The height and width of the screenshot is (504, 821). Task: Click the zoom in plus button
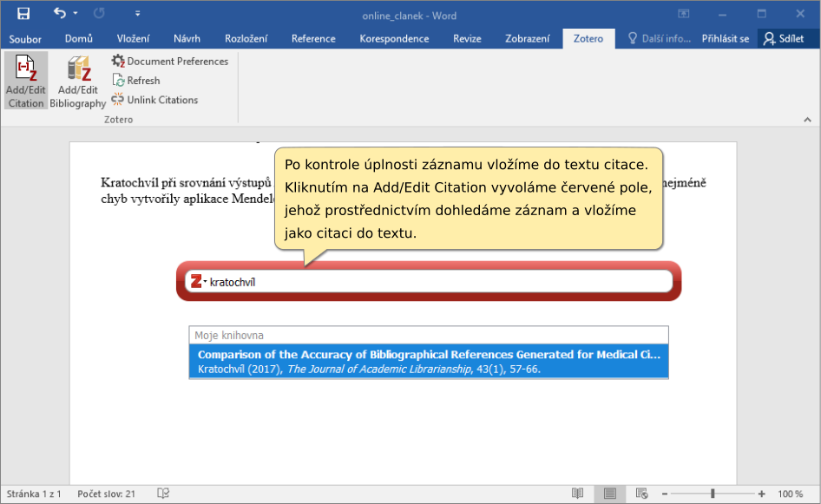pos(761,494)
